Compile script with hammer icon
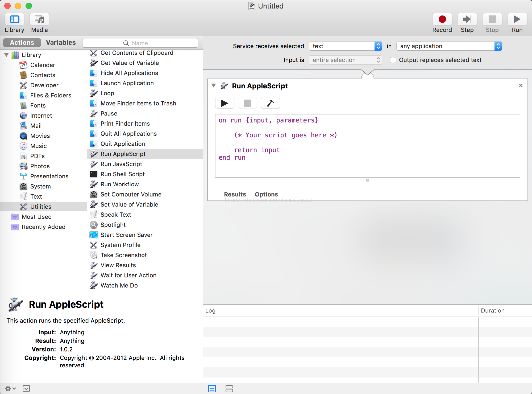The width and height of the screenshot is (532, 394). 270,103
